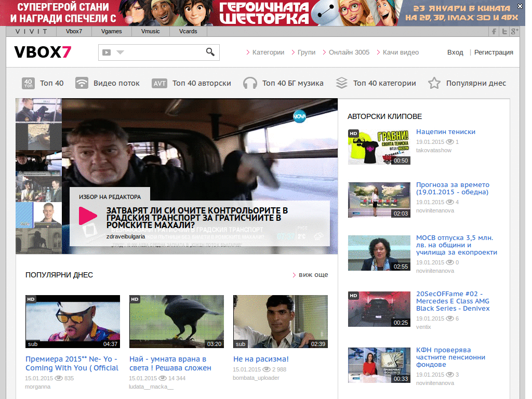532x399 pixels.
Task: Open 20SecOFFame Mercedes thumbnail
Action: [x=379, y=309]
